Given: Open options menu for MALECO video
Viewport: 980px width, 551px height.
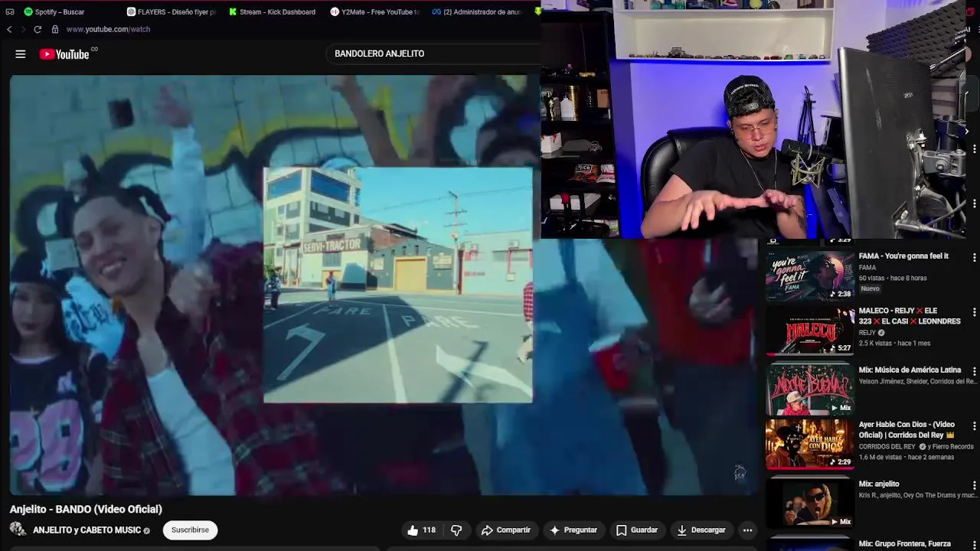Looking at the screenshot, I should (974, 312).
